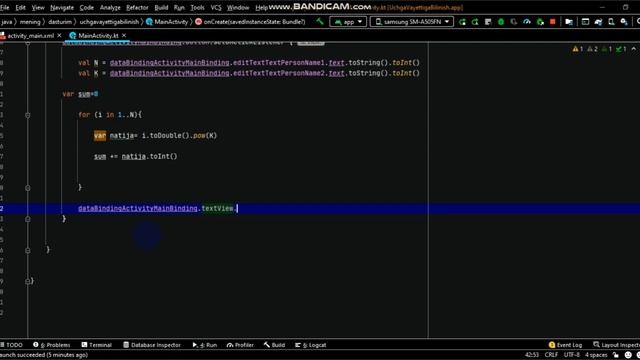Switch to the MainActivity.kt tab
This screenshot has height=360, width=640.
pos(98,36)
